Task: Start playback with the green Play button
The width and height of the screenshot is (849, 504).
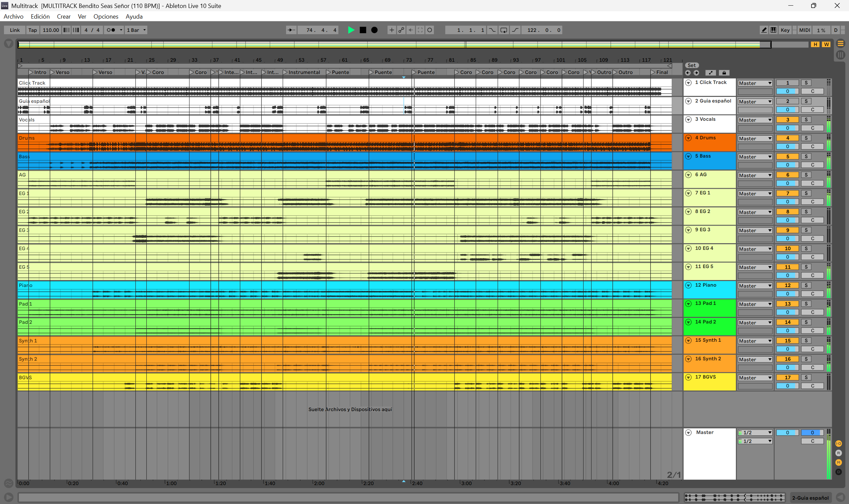Action: (351, 30)
